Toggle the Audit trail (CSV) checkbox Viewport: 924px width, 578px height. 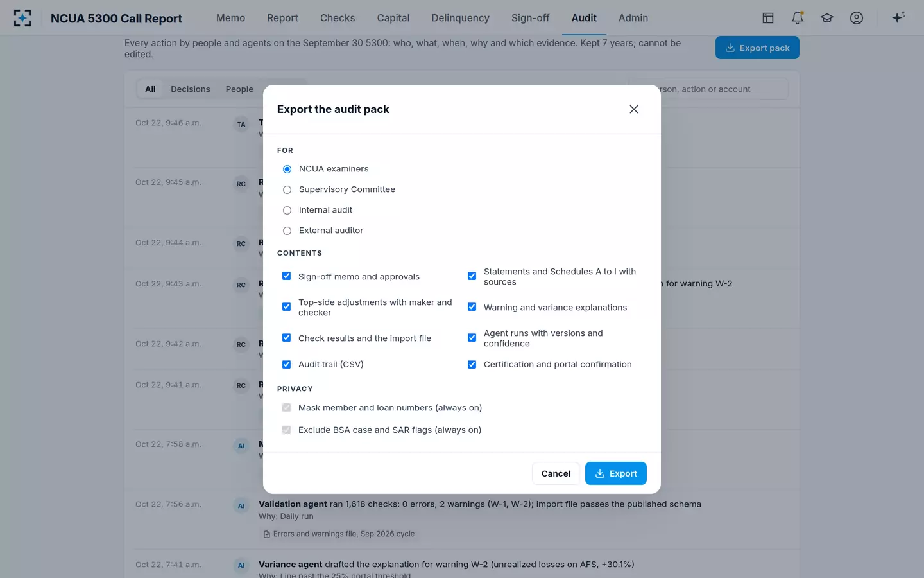(x=287, y=364)
